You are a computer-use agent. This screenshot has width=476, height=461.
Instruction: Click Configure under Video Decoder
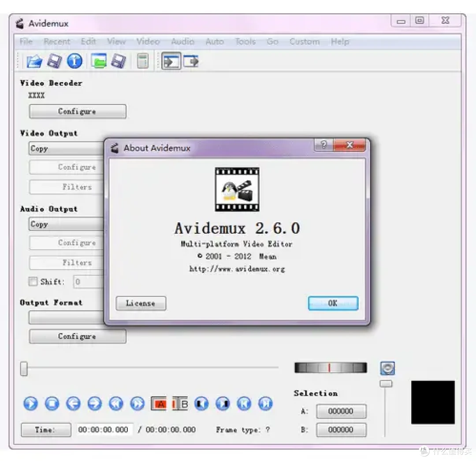point(78,111)
